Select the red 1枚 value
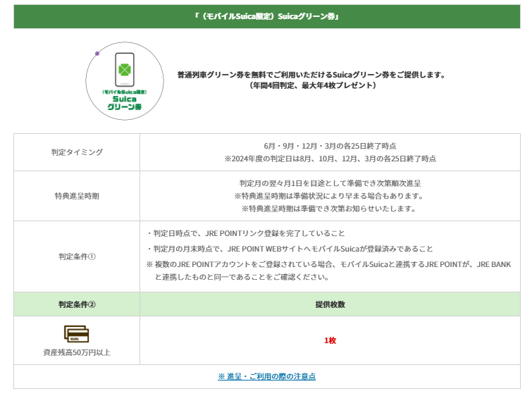 (330, 340)
